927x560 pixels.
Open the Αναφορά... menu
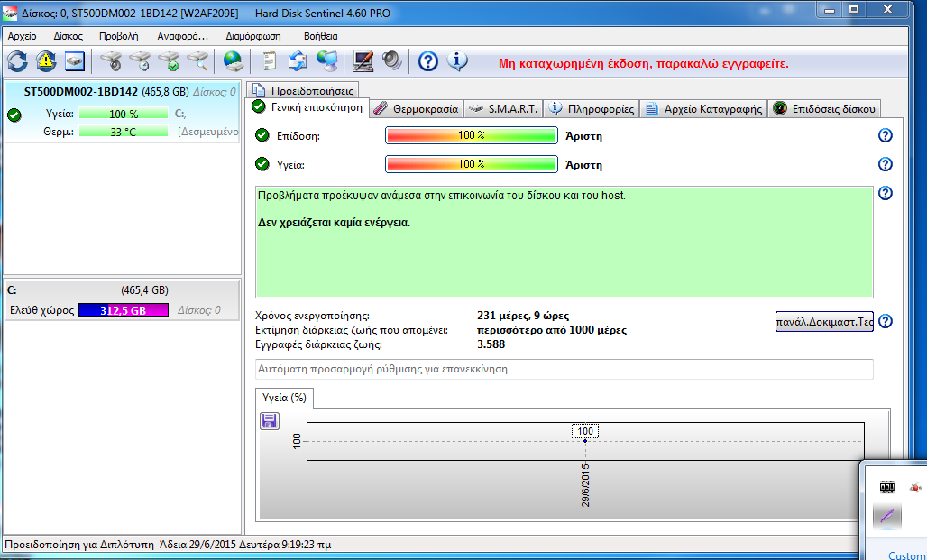point(183,36)
